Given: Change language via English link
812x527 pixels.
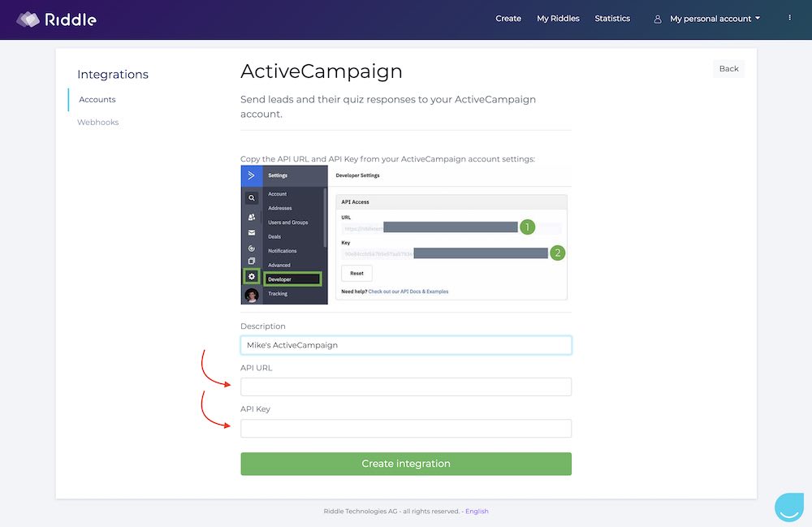Looking at the screenshot, I should point(477,511).
